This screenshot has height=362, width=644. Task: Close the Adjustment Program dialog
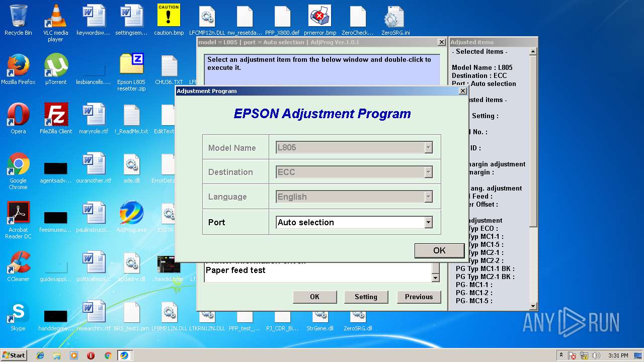click(x=463, y=91)
